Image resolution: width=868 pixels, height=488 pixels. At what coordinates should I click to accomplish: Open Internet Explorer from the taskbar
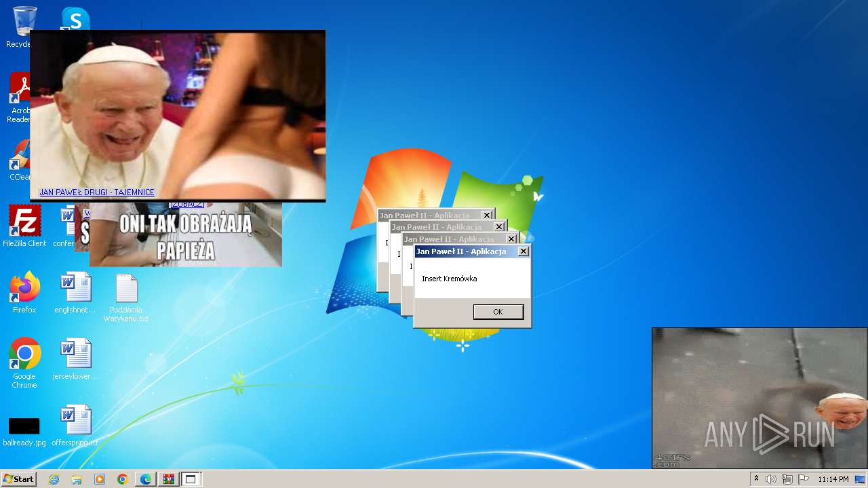point(54,479)
